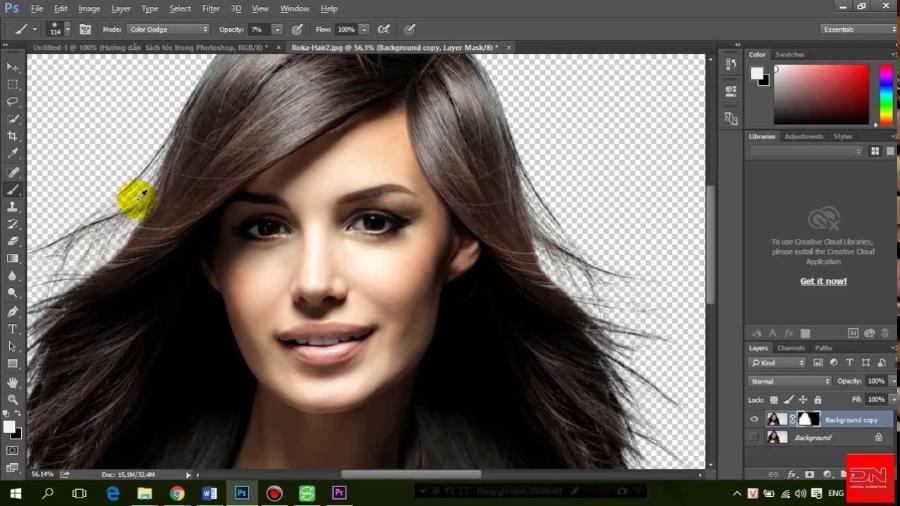Image resolution: width=900 pixels, height=506 pixels.
Task: Open Google Chrome from the taskbar
Action: (x=177, y=493)
